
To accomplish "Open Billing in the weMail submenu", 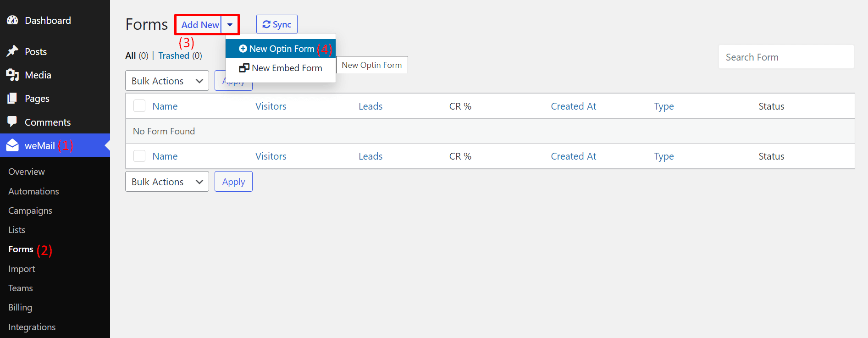I will [x=20, y=307].
